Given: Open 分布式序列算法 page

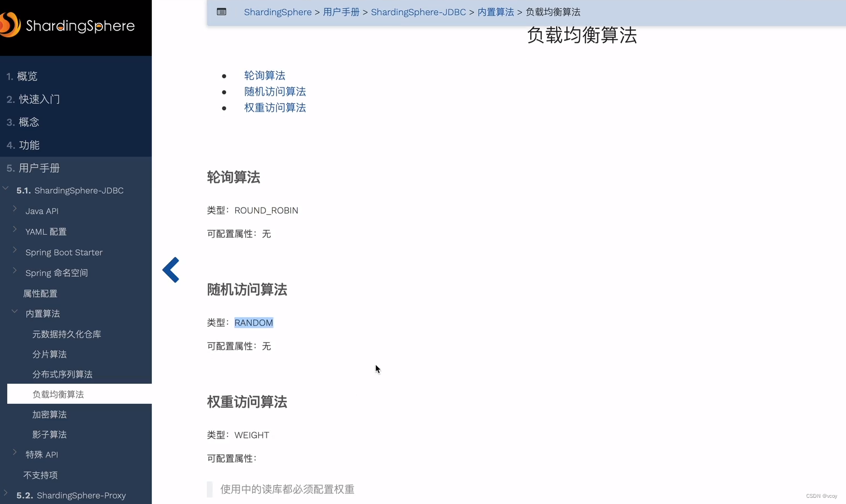Looking at the screenshot, I should point(62,374).
